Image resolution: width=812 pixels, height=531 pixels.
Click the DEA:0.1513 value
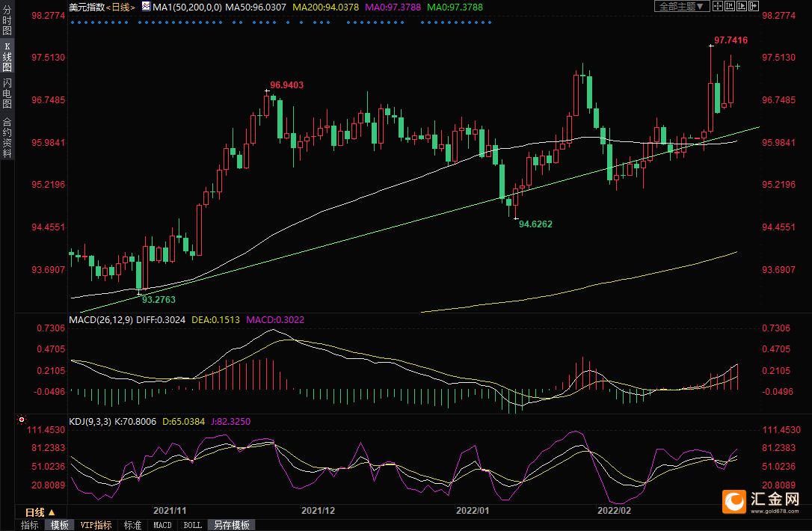coord(215,319)
